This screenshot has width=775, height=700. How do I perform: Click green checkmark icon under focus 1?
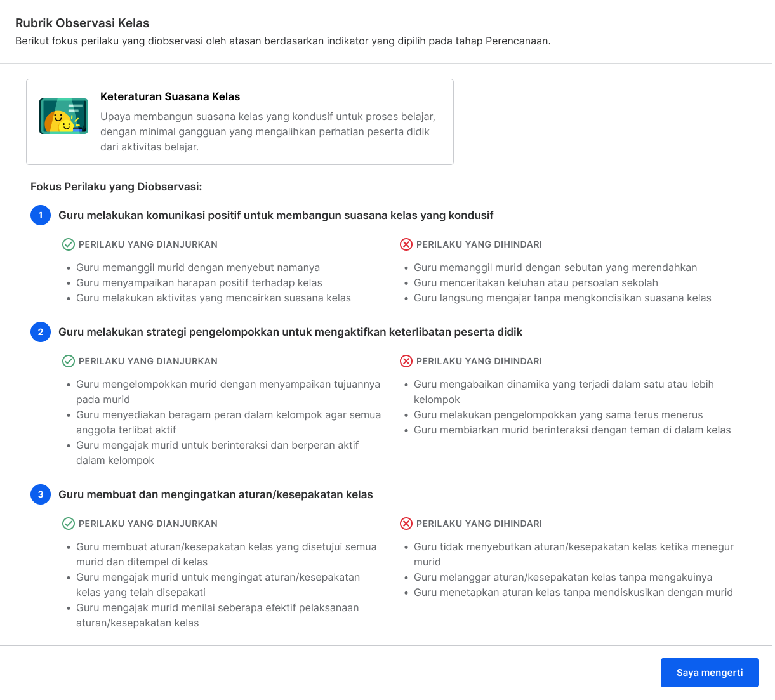(69, 244)
